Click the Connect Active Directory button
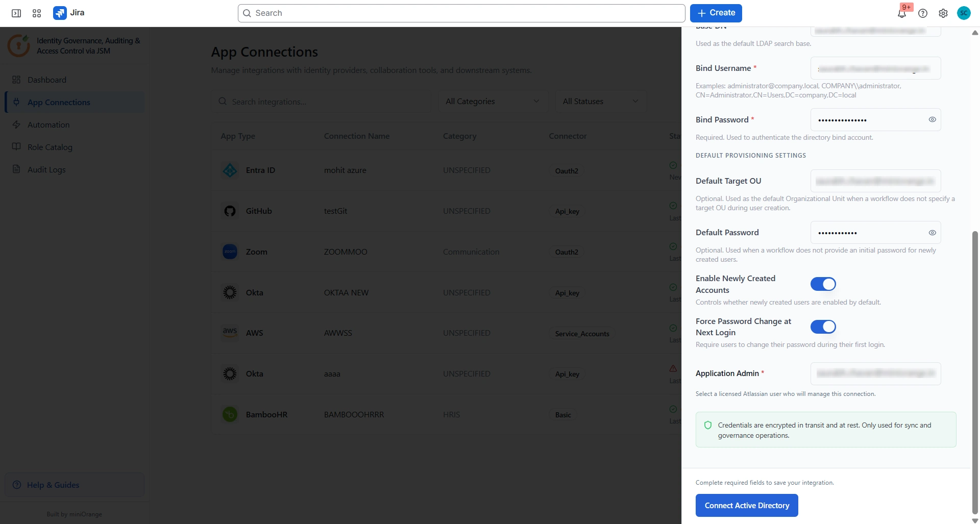This screenshot has height=524, width=980. click(x=747, y=506)
